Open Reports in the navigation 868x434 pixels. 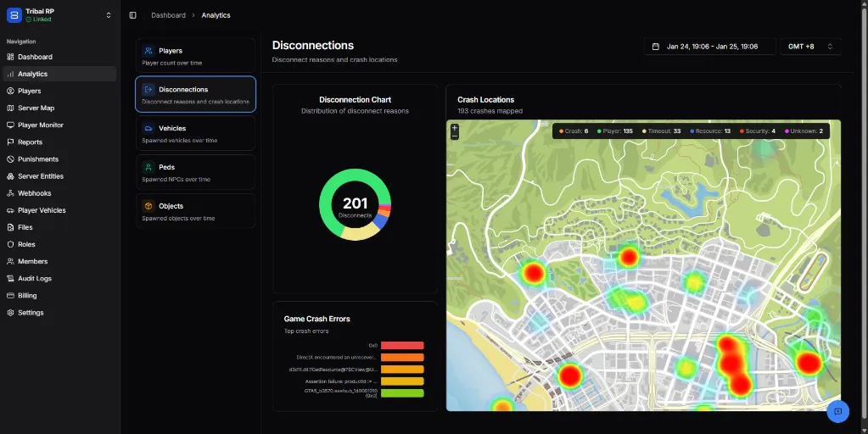(59, 142)
